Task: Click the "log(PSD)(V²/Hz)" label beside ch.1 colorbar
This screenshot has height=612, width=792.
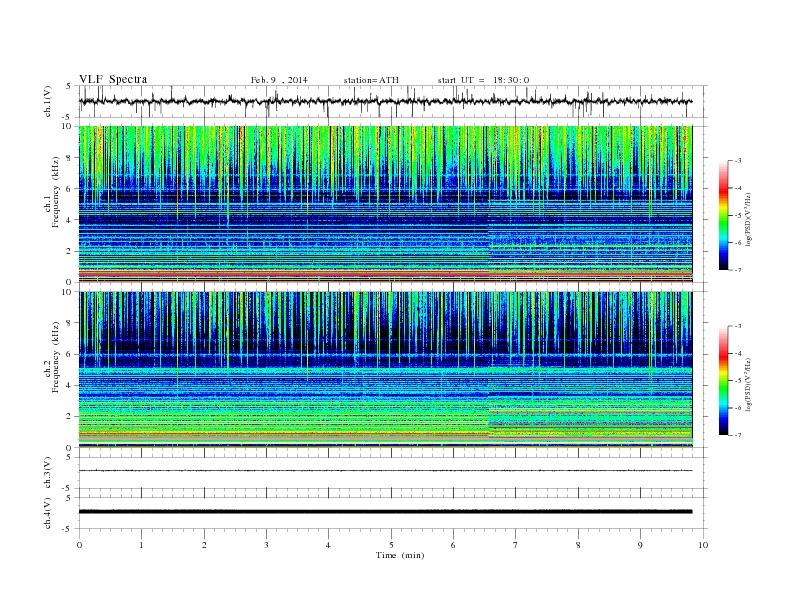Action: 748,218
